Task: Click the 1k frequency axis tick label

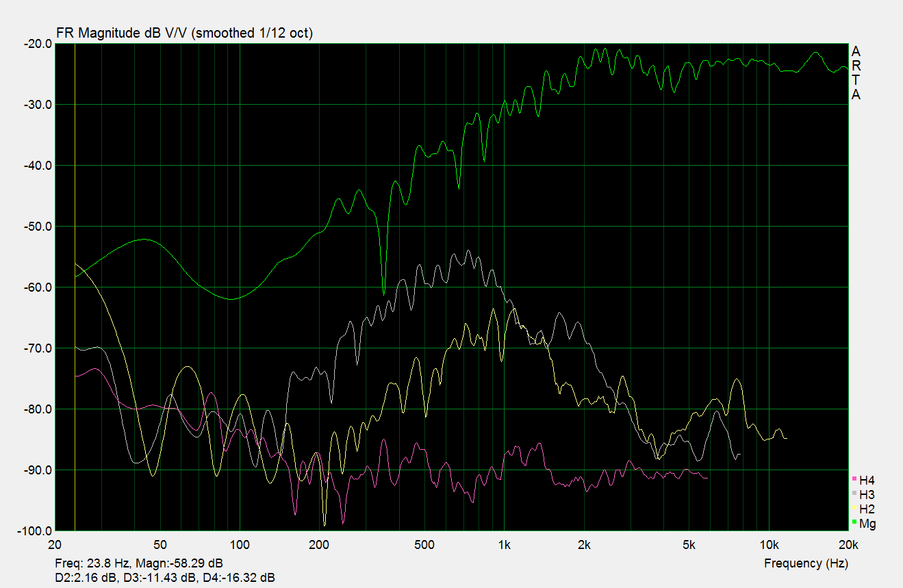Action: [504, 545]
